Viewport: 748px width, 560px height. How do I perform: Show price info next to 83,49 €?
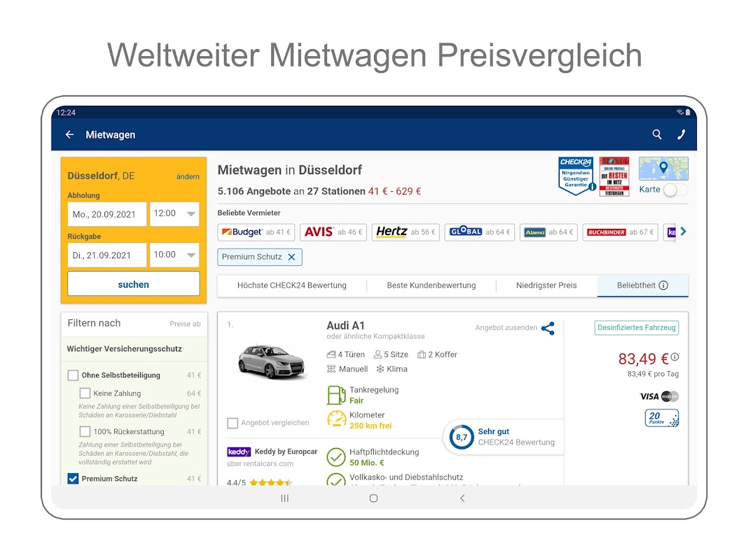point(675,356)
